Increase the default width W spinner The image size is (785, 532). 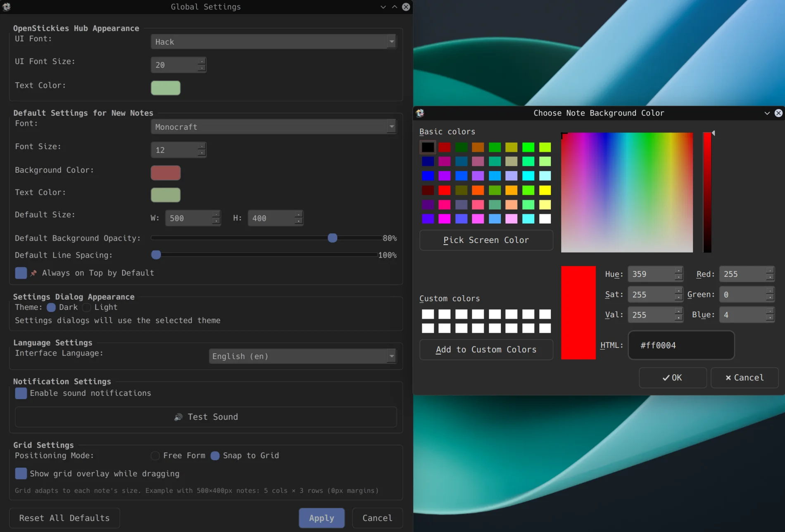tap(216, 215)
